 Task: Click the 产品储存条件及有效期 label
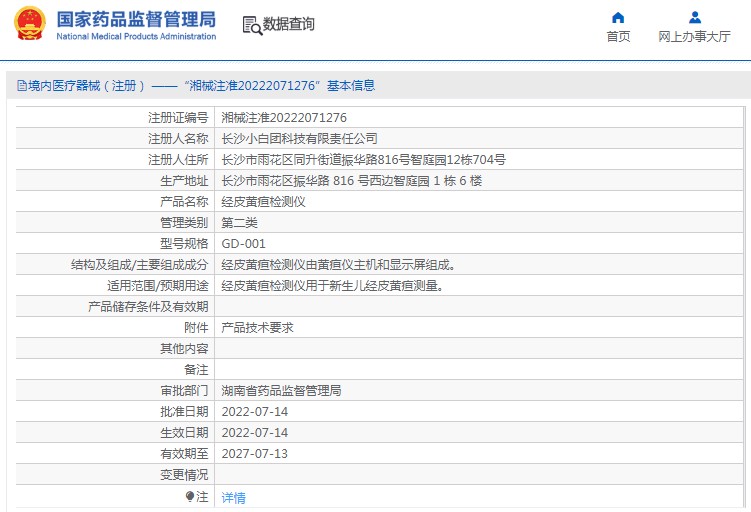148,307
